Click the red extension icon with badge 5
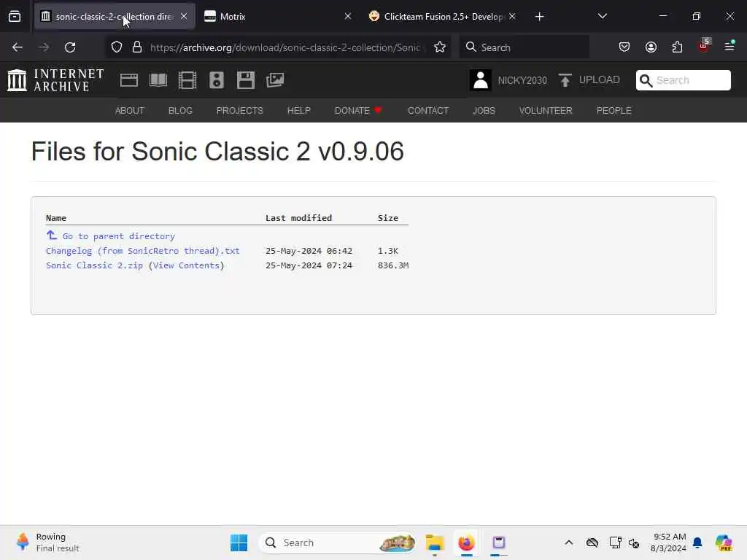747x560 pixels. pyautogui.click(x=704, y=46)
